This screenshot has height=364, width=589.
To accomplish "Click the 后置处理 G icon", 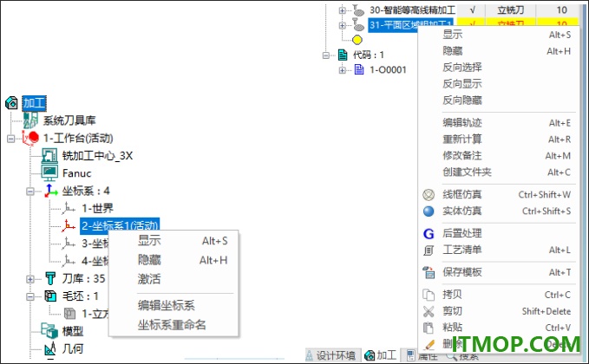I will [429, 234].
